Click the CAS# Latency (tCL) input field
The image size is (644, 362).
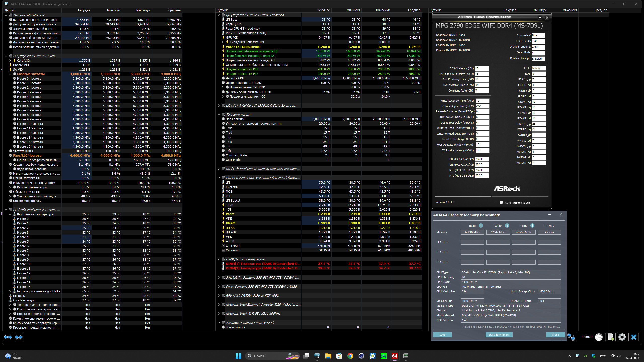(x=481, y=68)
